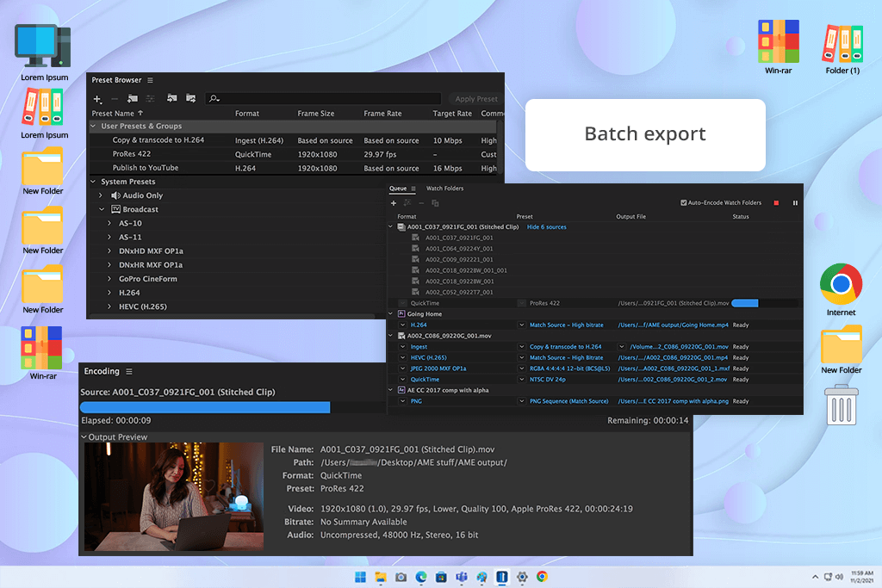
Task: Select Publish to YouTube preset row
Action: [x=293, y=168]
